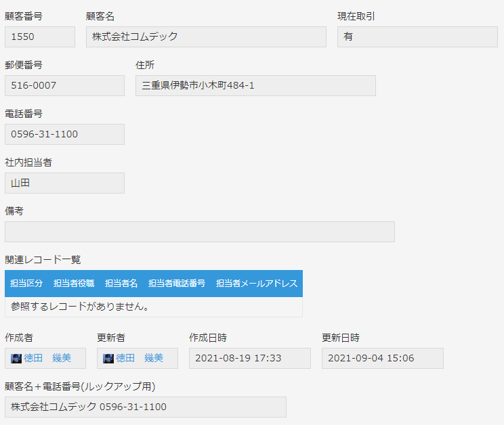This screenshot has height=425, width=504.
Task: Click the 担当者名 column header
Action: pyautogui.click(x=121, y=284)
